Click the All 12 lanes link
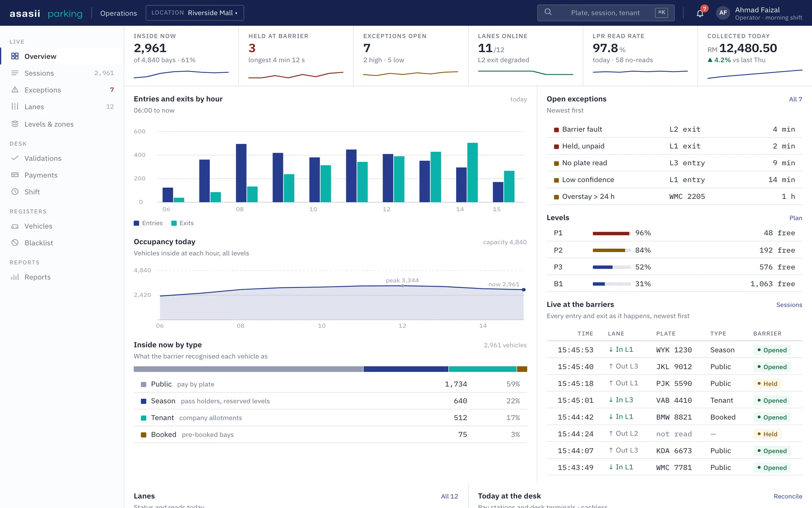Screen dimensions: 812x508 (x=449, y=496)
